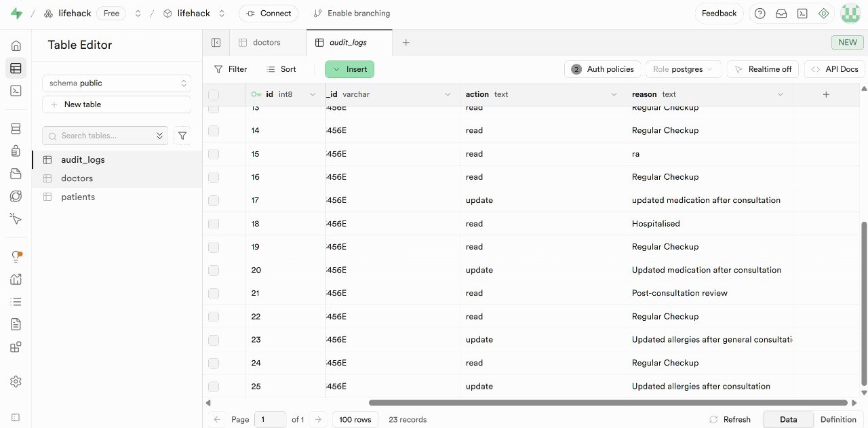868x428 pixels.
Task: Open the search tables sort chevrons
Action: 160,136
